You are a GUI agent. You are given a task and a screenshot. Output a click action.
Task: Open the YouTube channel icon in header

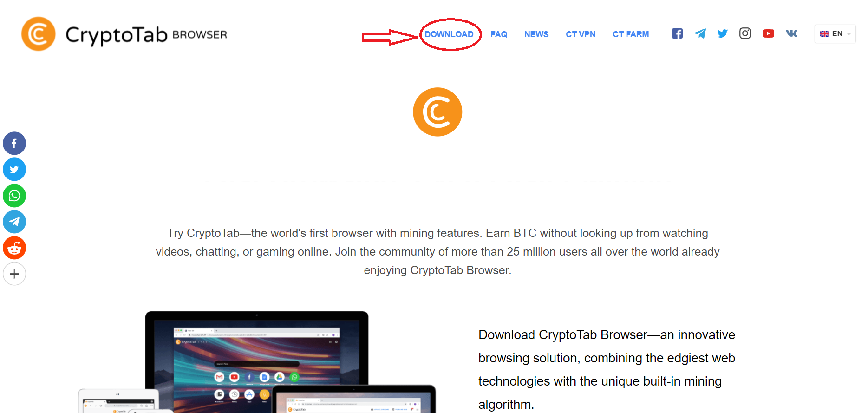(x=768, y=33)
